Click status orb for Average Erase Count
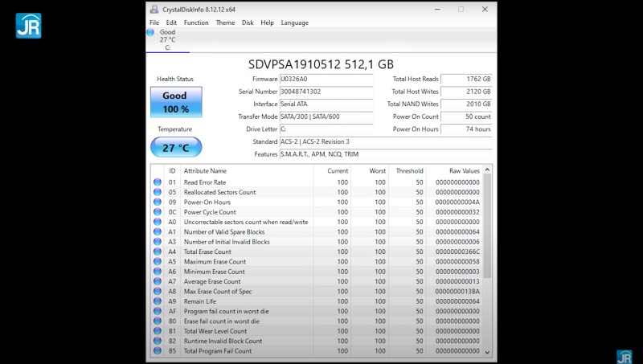Screen dimensions: 643x364 158,281
